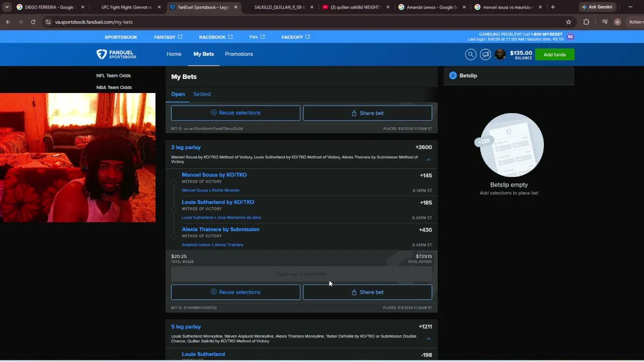The width and height of the screenshot is (644, 362).
Task: Open the RACEBOOK external link
Action: 216,37
